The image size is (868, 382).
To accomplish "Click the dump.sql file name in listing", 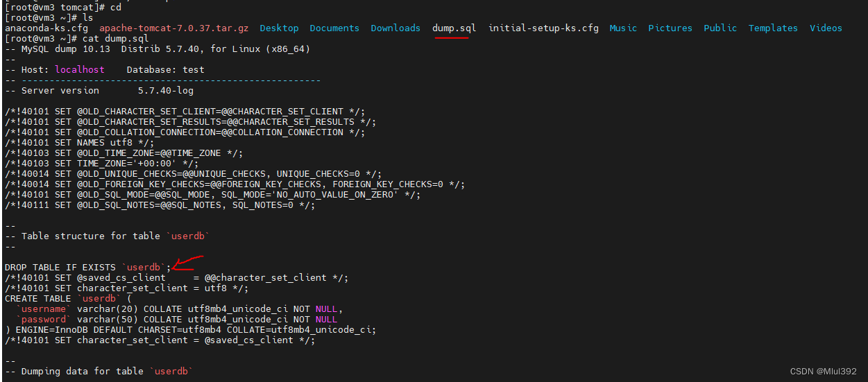I will 454,28.
